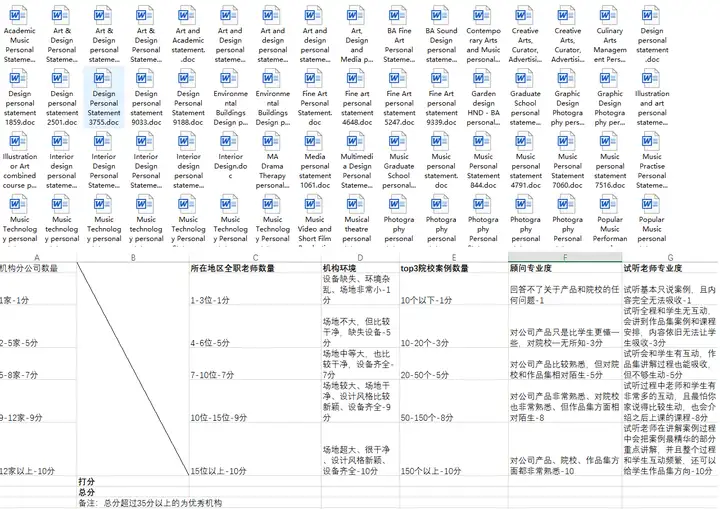Viewport: 720px width, 509px height.
Task: Select MA Drama Therapy personal statement file
Action: (272, 161)
